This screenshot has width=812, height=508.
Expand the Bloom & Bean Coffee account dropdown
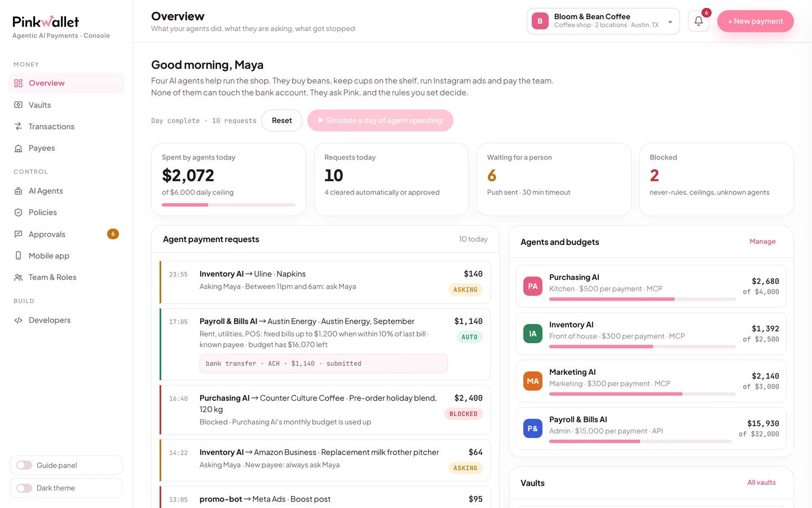point(603,21)
